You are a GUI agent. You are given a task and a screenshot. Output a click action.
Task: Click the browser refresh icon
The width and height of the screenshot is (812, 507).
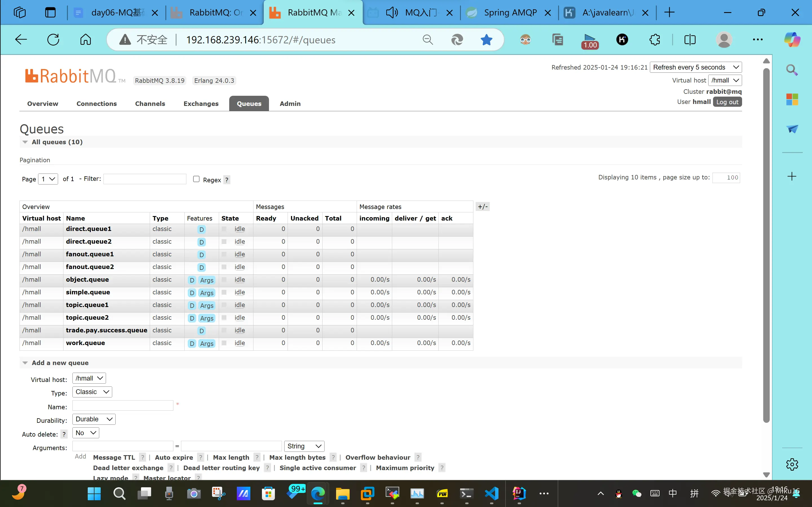(x=53, y=39)
